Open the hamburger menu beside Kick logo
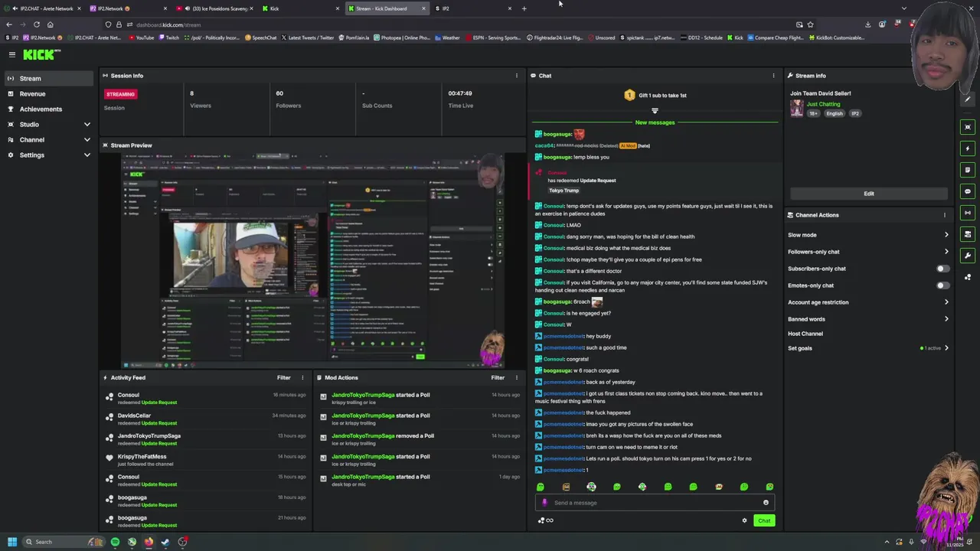 click(12, 54)
